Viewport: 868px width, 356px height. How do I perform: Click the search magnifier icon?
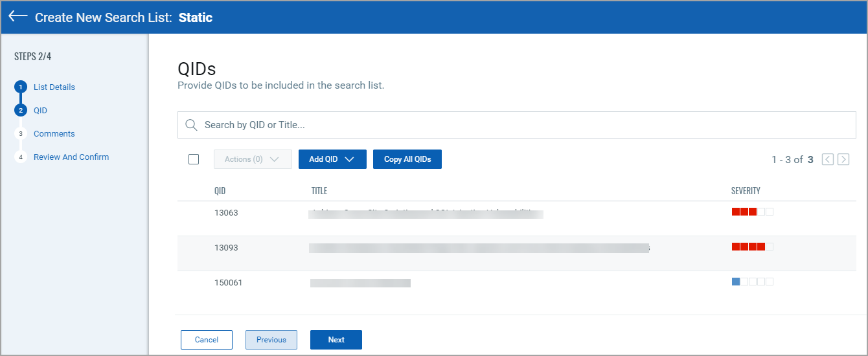tap(191, 125)
